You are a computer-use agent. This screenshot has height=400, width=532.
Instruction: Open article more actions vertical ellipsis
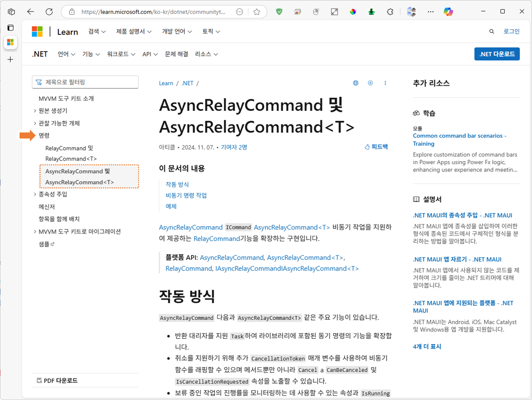tap(385, 83)
